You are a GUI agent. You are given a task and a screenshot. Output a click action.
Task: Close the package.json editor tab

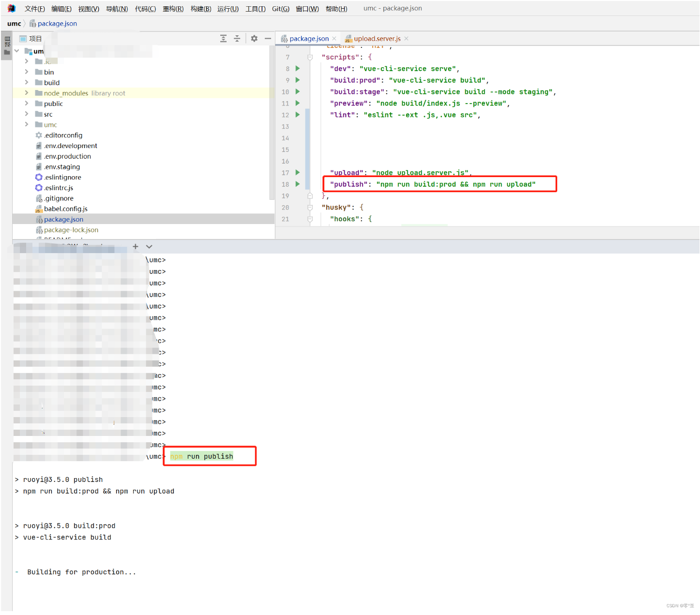334,39
